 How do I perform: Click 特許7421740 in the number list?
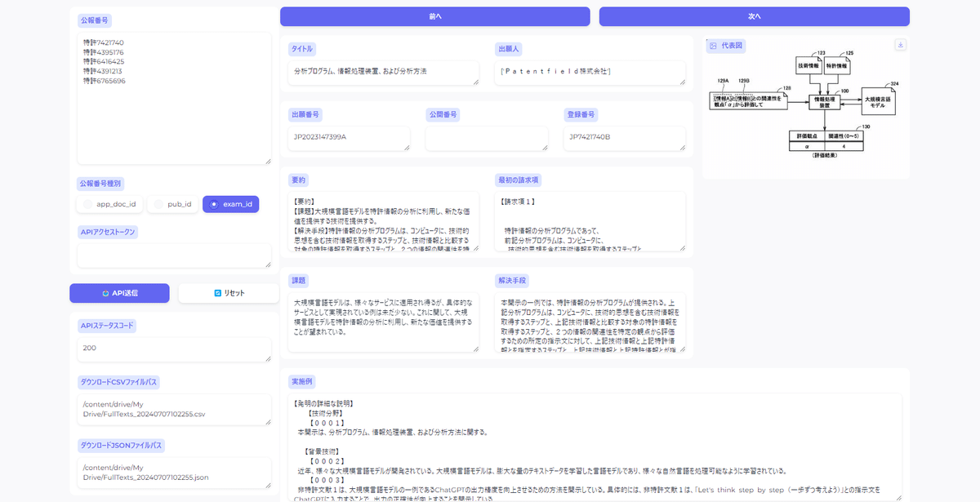(104, 42)
